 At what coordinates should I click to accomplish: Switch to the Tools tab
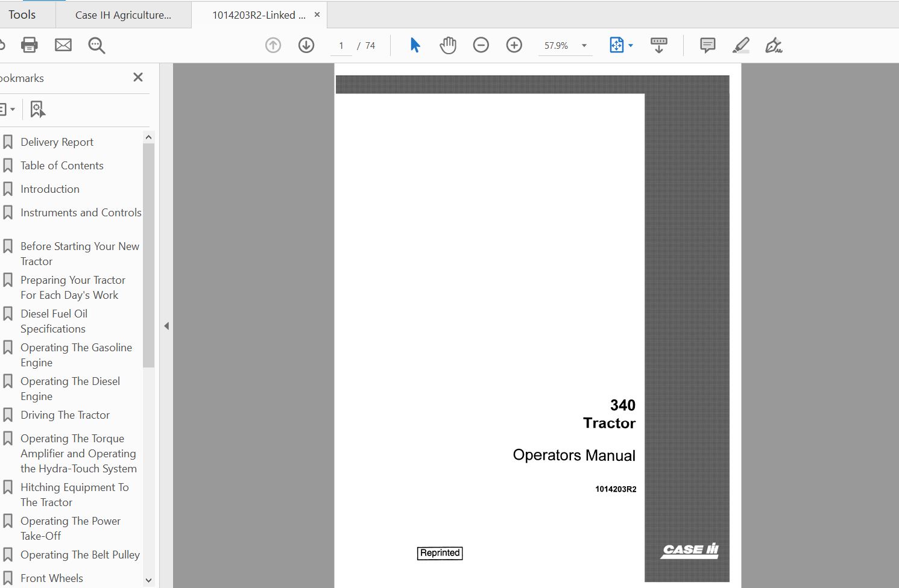(x=21, y=14)
